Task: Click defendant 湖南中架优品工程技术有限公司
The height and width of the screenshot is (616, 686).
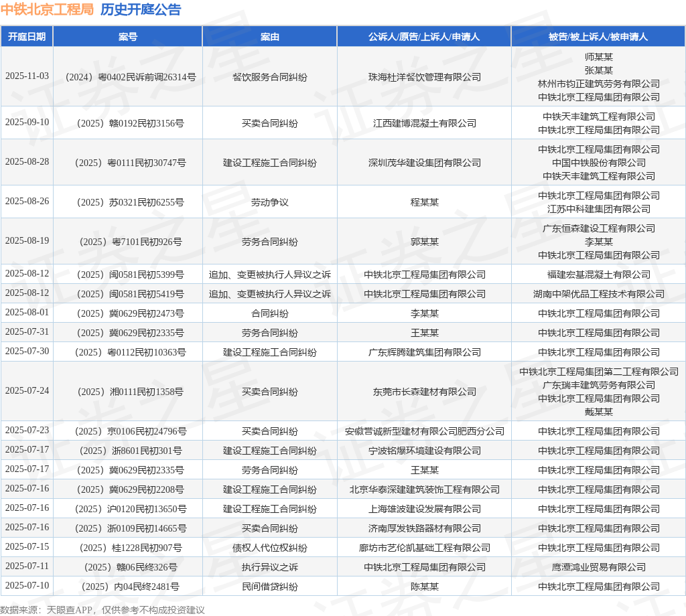Action: (598, 294)
